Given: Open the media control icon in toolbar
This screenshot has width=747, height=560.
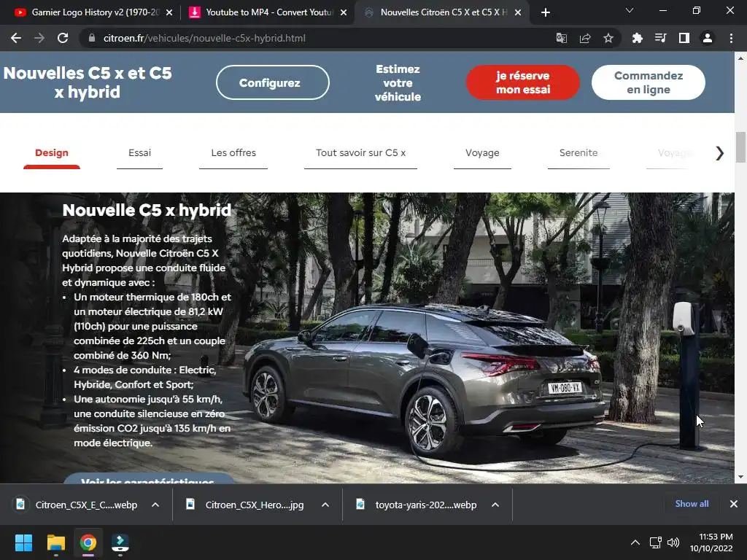Looking at the screenshot, I should [x=660, y=38].
